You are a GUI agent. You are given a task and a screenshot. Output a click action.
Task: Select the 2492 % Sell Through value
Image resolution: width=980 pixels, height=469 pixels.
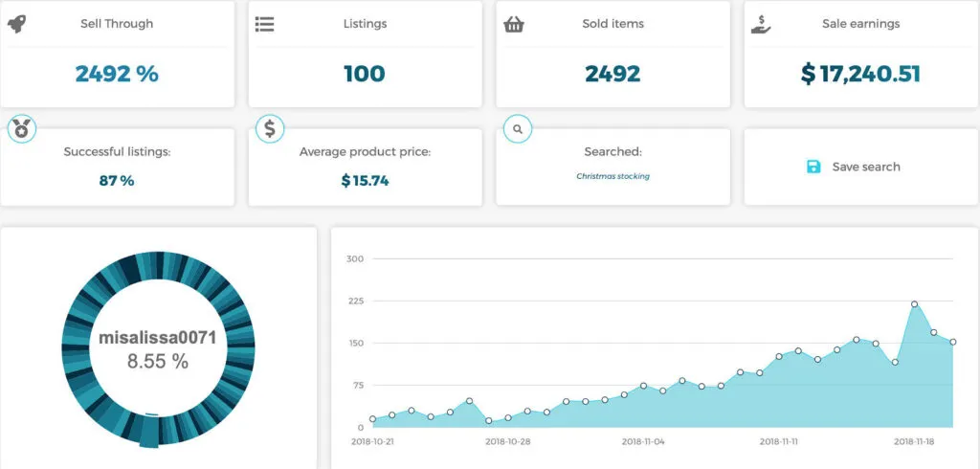[x=117, y=73]
